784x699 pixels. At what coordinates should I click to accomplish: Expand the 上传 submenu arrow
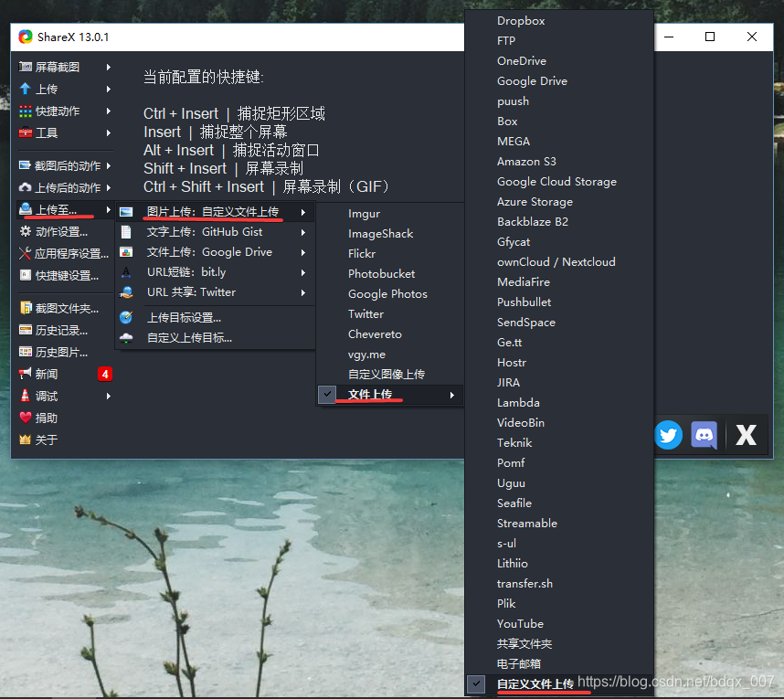tap(109, 89)
